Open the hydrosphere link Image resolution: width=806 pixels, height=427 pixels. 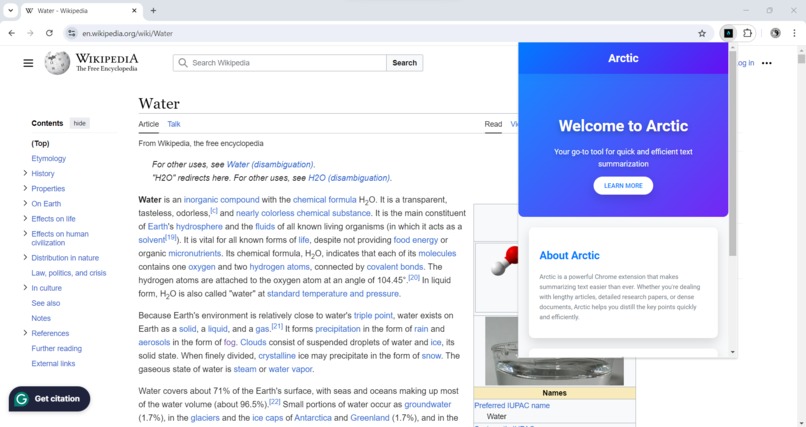(x=199, y=227)
